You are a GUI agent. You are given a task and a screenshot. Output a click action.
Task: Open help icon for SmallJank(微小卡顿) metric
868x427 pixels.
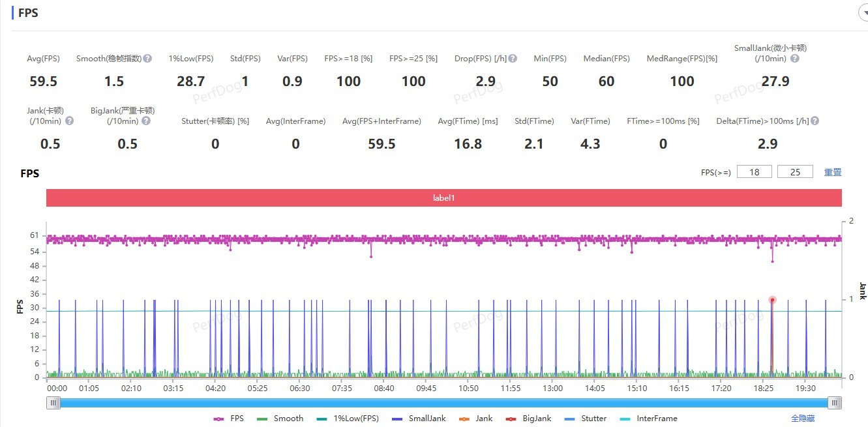click(794, 59)
